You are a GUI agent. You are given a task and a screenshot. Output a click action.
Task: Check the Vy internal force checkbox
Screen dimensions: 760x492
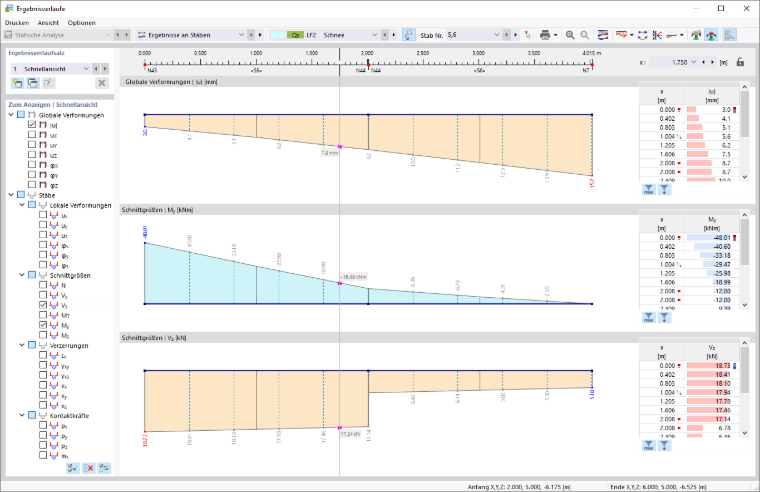click(x=43, y=295)
